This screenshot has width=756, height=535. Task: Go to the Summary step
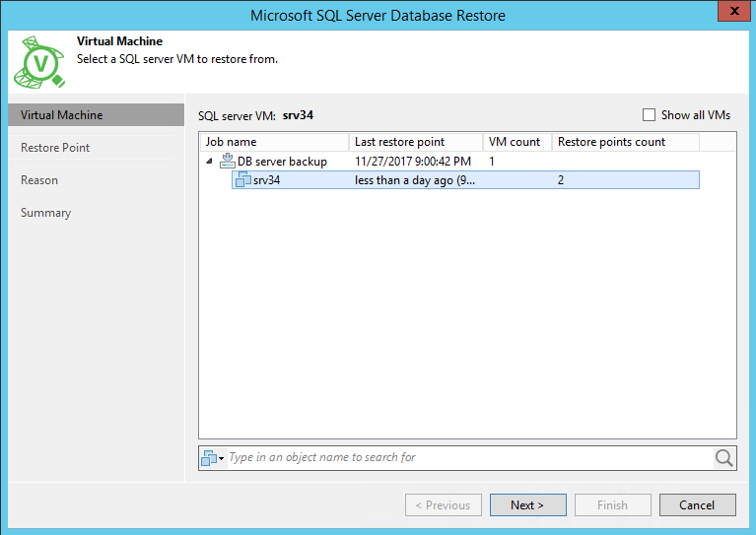[45, 213]
